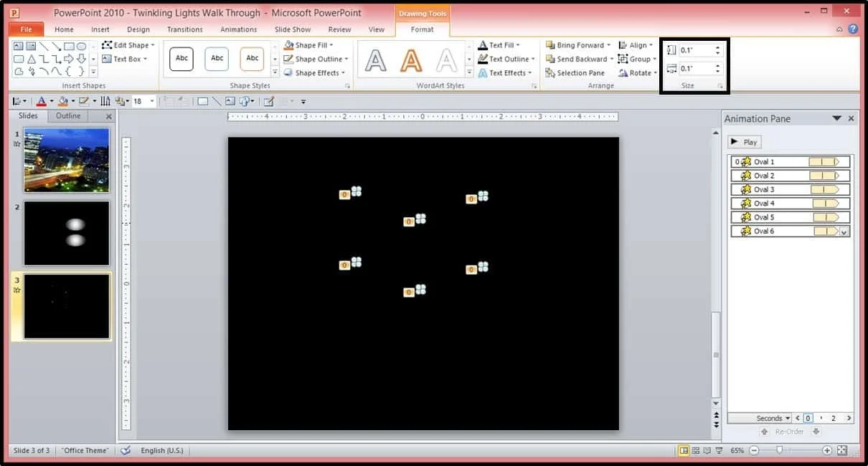Fit slide to current window

[842, 451]
